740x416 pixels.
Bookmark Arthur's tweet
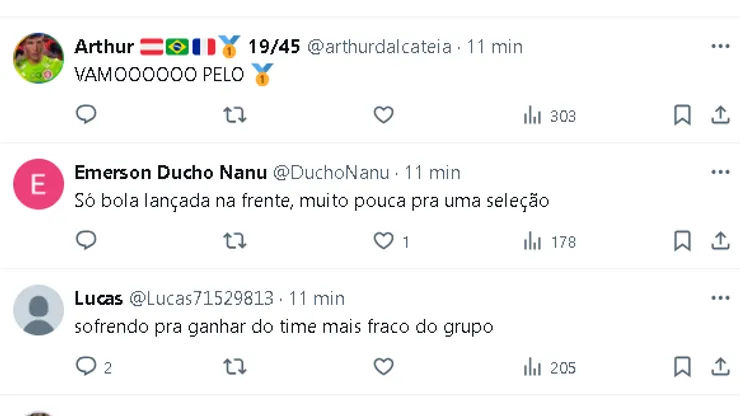point(682,115)
